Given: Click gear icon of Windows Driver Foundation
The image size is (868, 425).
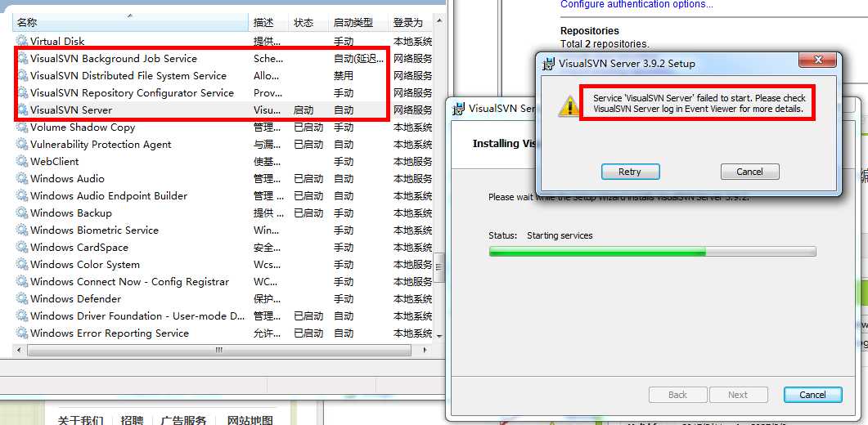Looking at the screenshot, I should coord(22,315).
